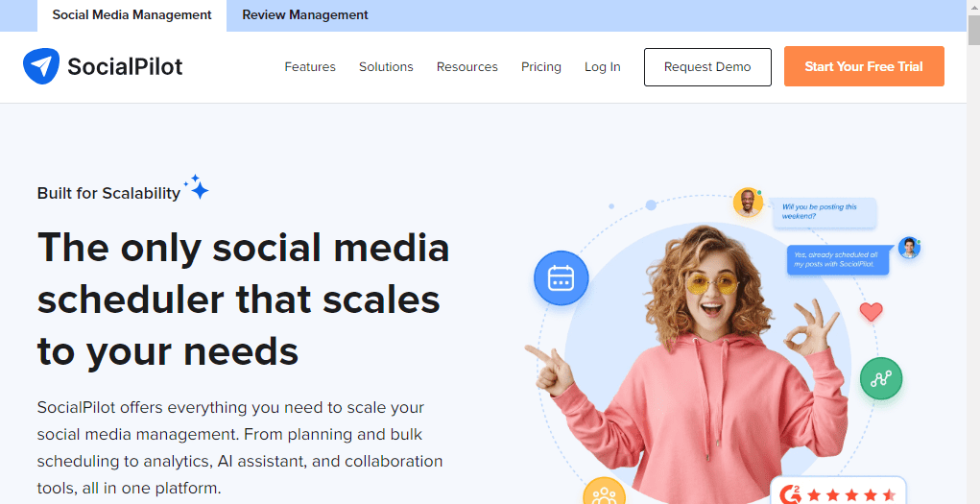The height and width of the screenshot is (504, 980).
Task: Open the Resources menu
Action: click(x=466, y=67)
